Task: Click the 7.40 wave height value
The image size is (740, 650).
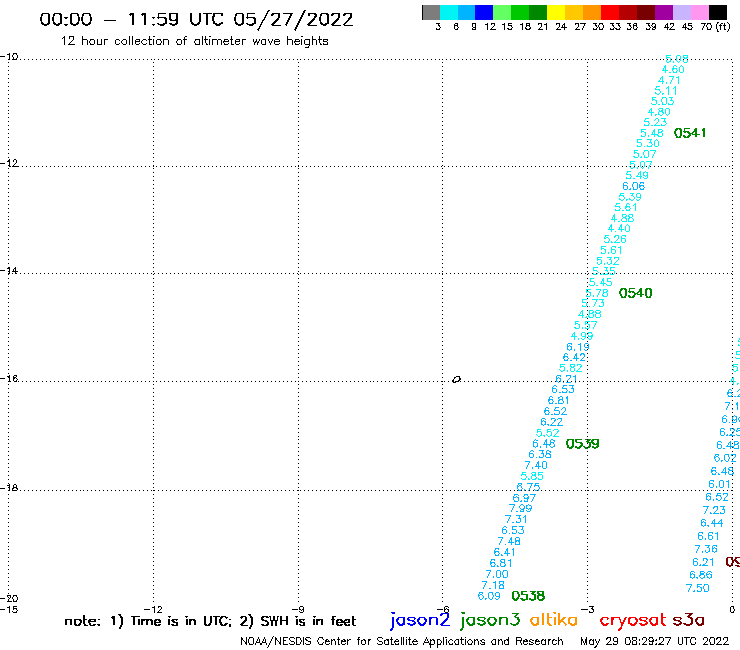Action: pyautogui.click(x=536, y=465)
